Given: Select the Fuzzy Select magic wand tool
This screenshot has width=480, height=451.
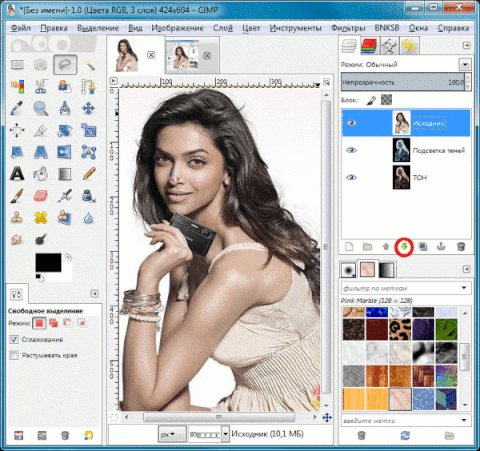Looking at the screenshot, I should pyautogui.click(x=89, y=65).
